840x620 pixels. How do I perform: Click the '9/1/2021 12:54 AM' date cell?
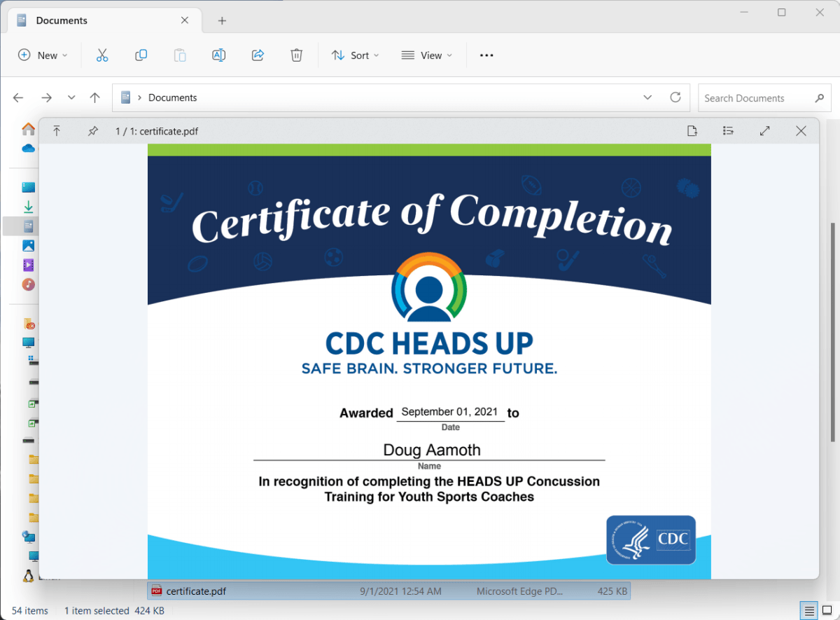pyautogui.click(x=401, y=591)
